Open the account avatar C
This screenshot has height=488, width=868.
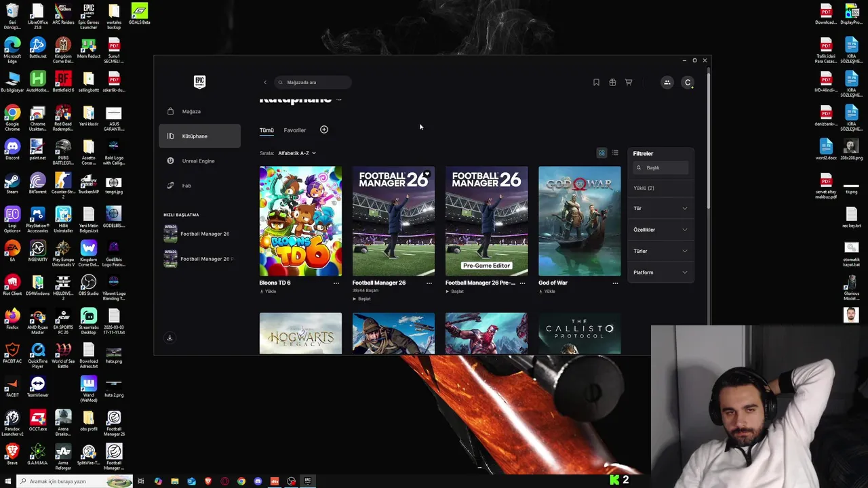point(688,82)
